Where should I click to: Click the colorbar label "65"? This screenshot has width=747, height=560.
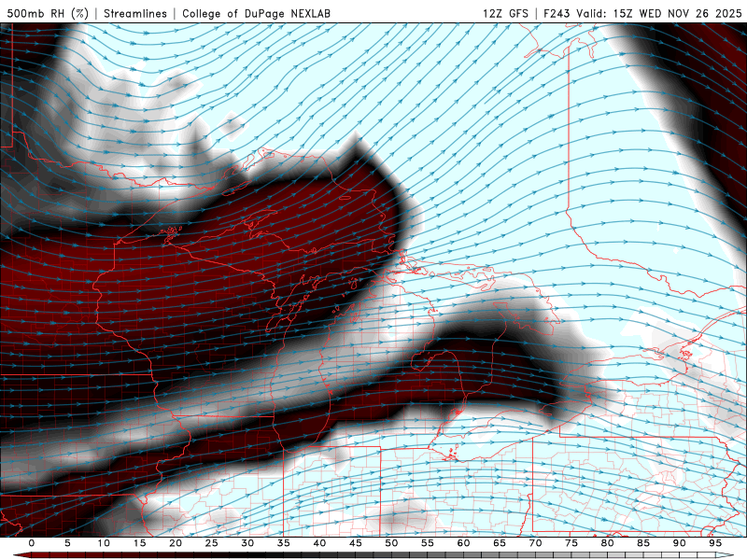tap(500, 543)
